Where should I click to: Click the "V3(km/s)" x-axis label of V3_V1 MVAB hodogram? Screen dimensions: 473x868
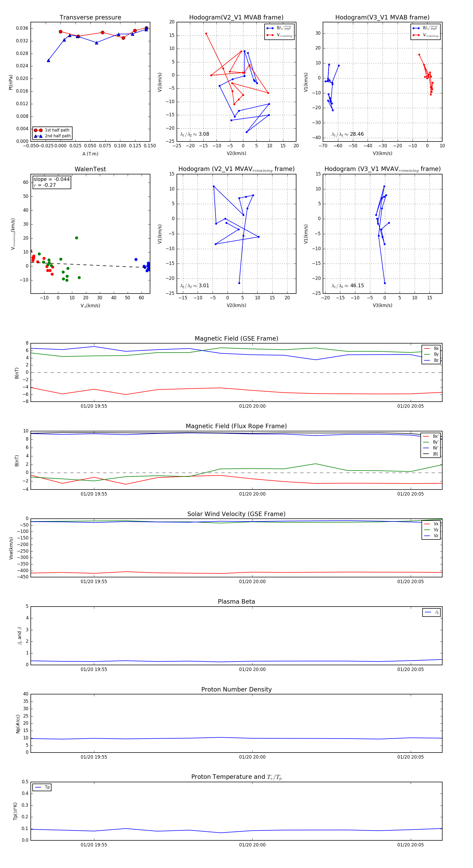tap(382, 153)
